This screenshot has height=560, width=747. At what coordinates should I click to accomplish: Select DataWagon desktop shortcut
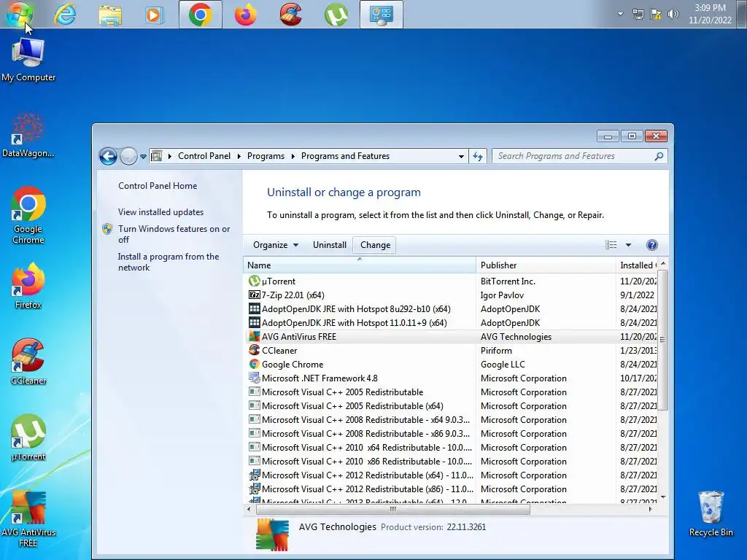28,135
